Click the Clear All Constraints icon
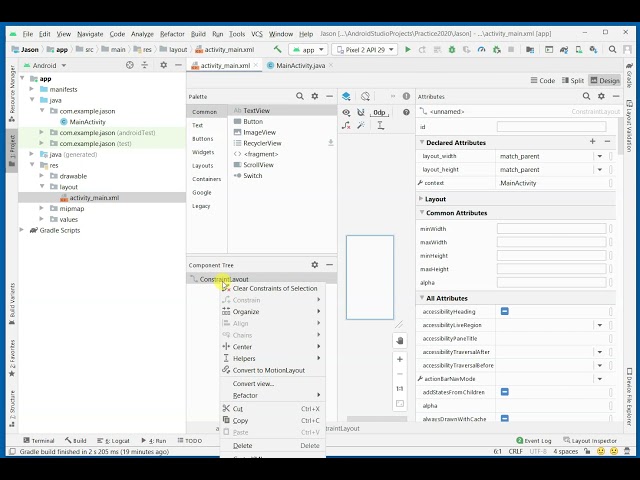The image size is (640, 480). click(346, 125)
